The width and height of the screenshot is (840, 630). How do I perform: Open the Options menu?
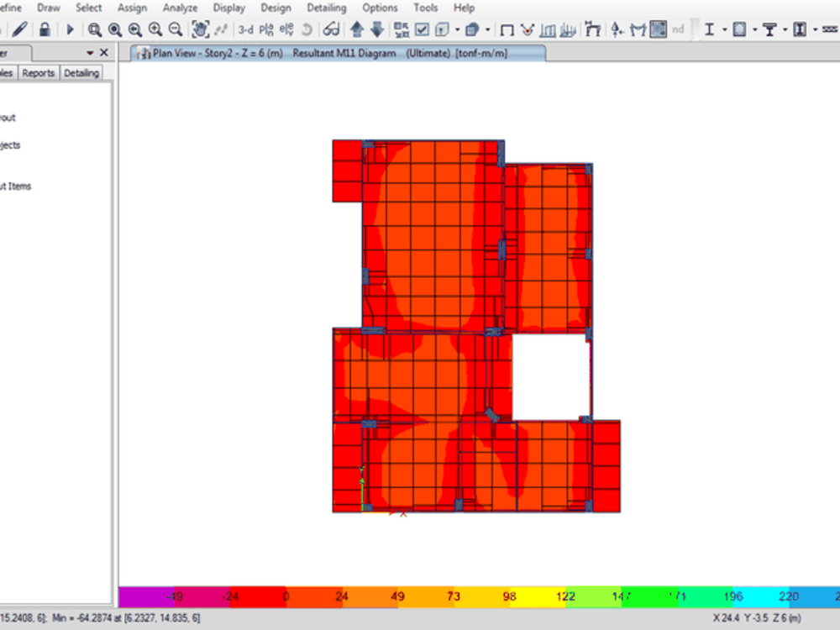click(380, 8)
